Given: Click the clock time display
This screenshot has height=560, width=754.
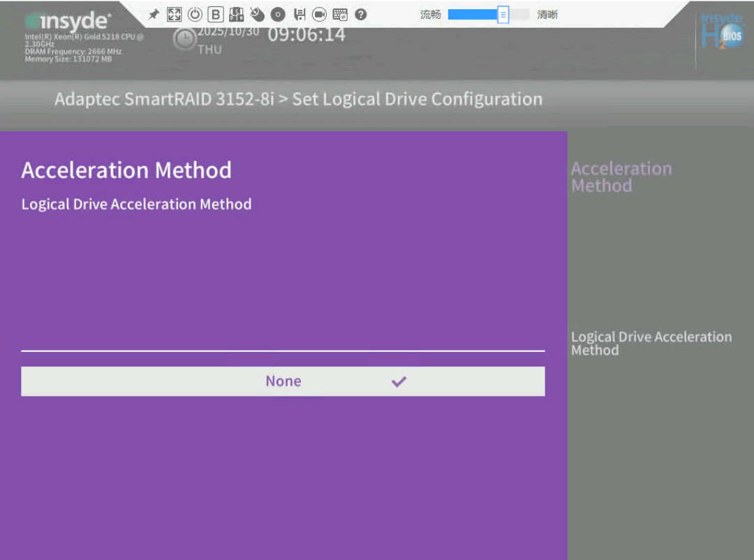Looking at the screenshot, I should click(306, 35).
